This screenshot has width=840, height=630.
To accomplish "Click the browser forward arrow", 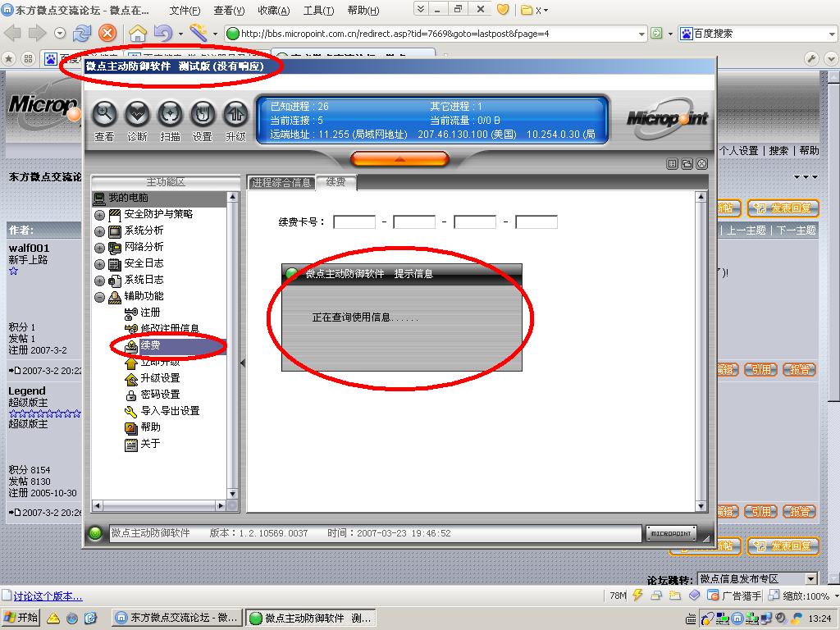I will coord(36,33).
